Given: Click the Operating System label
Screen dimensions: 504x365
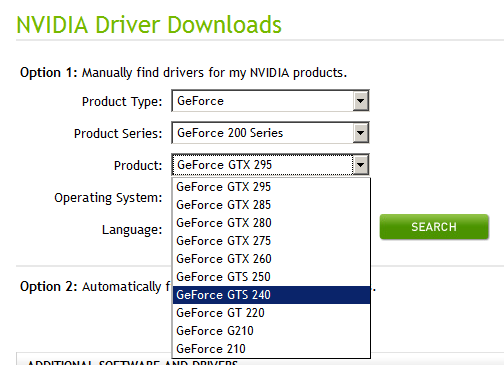Looking at the screenshot, I should tap(108, 198).
